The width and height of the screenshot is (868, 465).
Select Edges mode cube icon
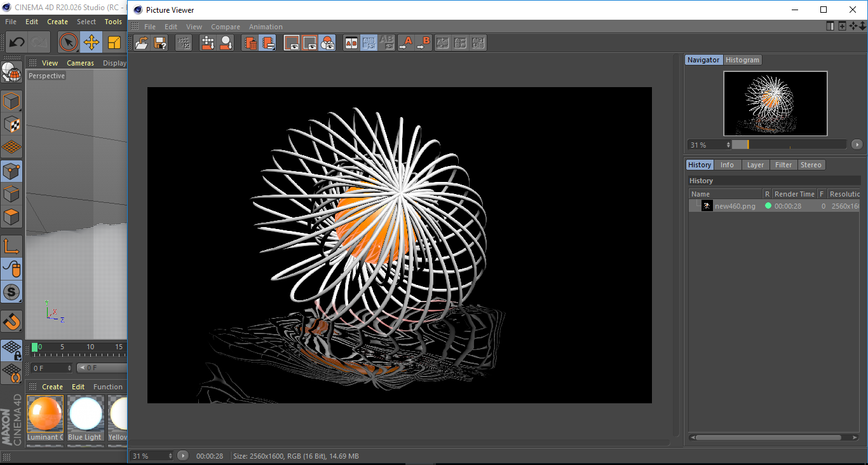click(x=11, y=194)
